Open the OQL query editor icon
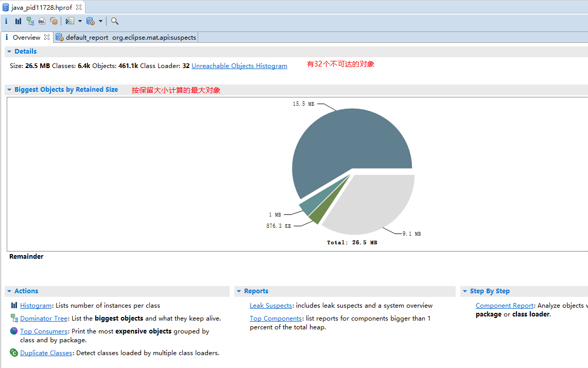The width and height of the screenshot is (588, 368). coord(42,21)
